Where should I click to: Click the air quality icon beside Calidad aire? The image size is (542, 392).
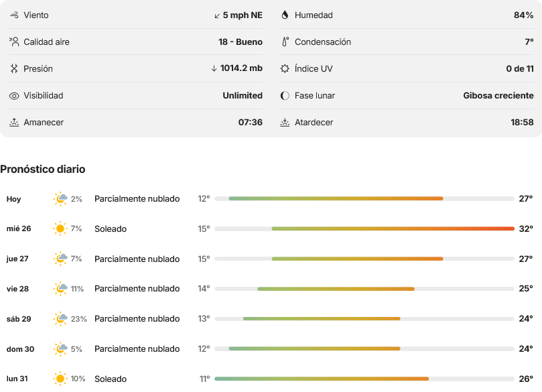coord(14,42)
